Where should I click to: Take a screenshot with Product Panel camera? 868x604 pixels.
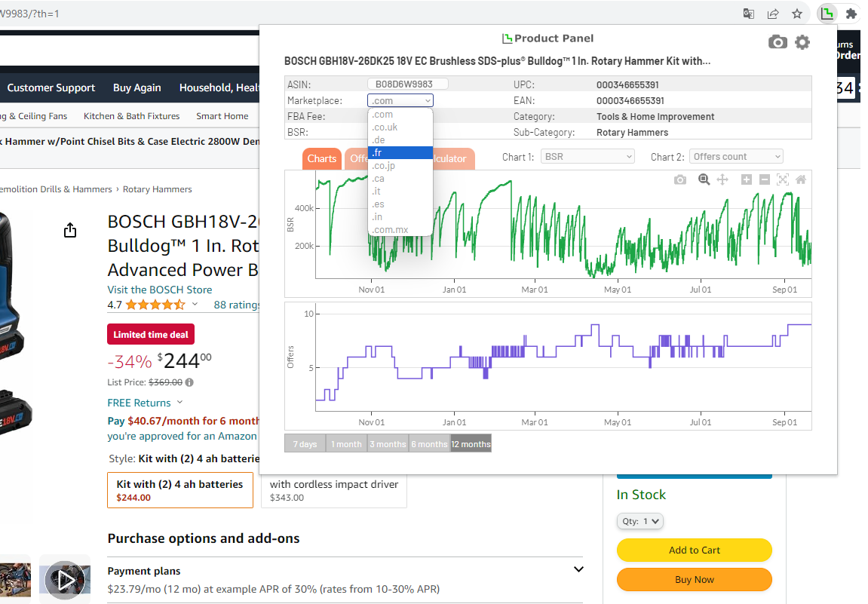(x=778, y=42)
